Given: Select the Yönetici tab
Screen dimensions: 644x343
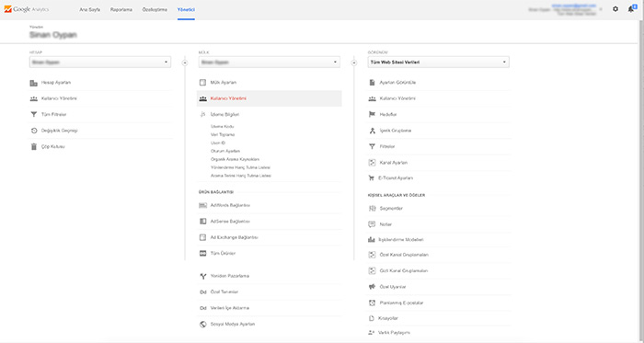Looking at the screenshot, I should [x=186, y=9].
